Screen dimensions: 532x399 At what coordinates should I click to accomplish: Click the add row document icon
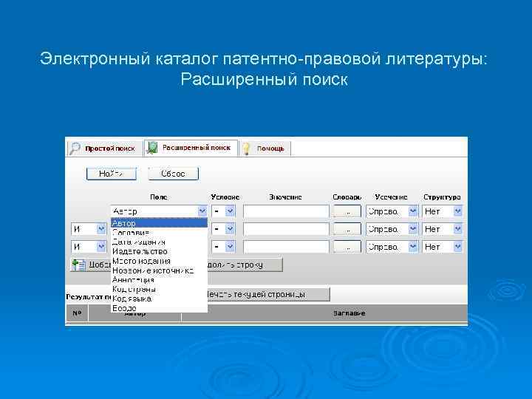point(79,265)
